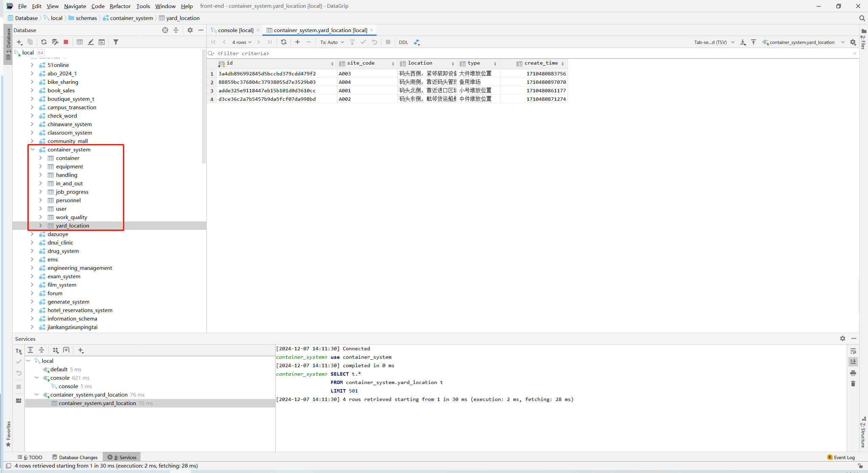The image size is (868, 473).
Task: Click the trash icon in Services output
Action: click(x=853, y=384)
